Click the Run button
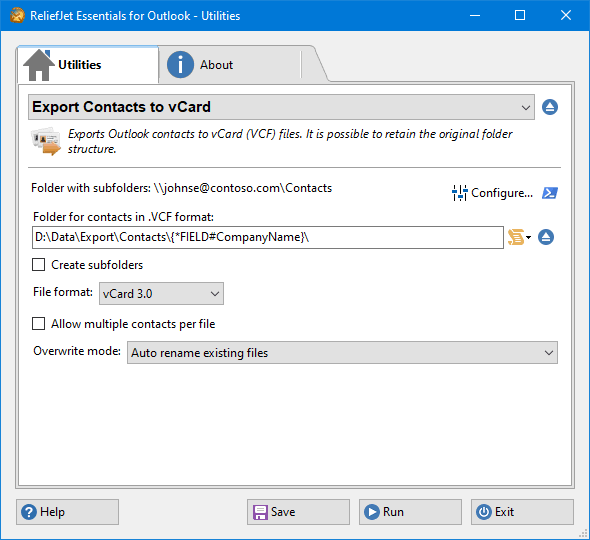 tap(410, 512)
